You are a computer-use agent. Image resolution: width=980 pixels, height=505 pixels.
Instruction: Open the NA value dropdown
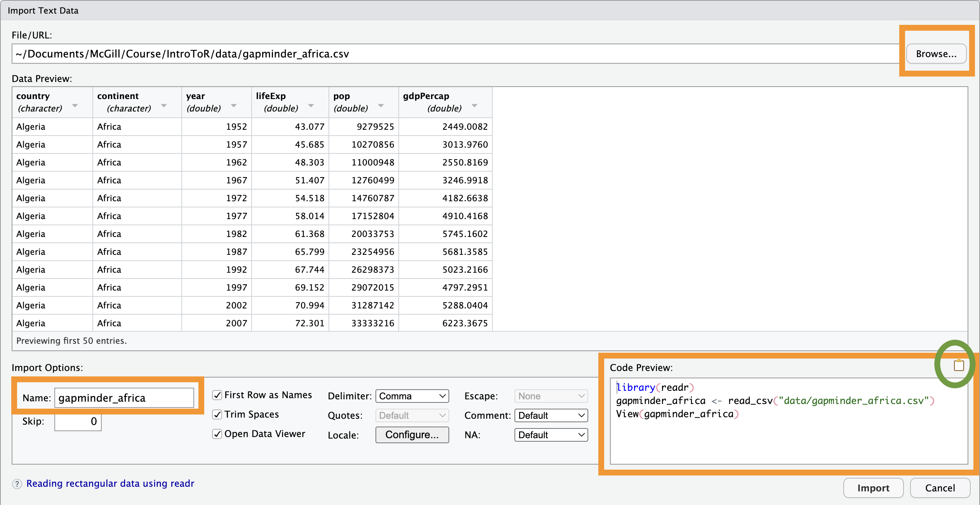[x=551, y=435]
